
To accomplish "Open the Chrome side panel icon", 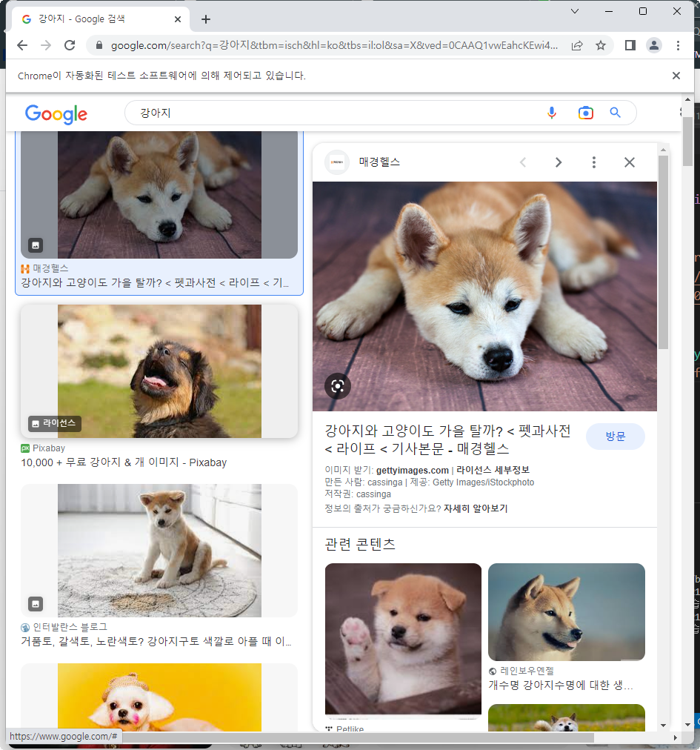I will click(x=629, y=45).
